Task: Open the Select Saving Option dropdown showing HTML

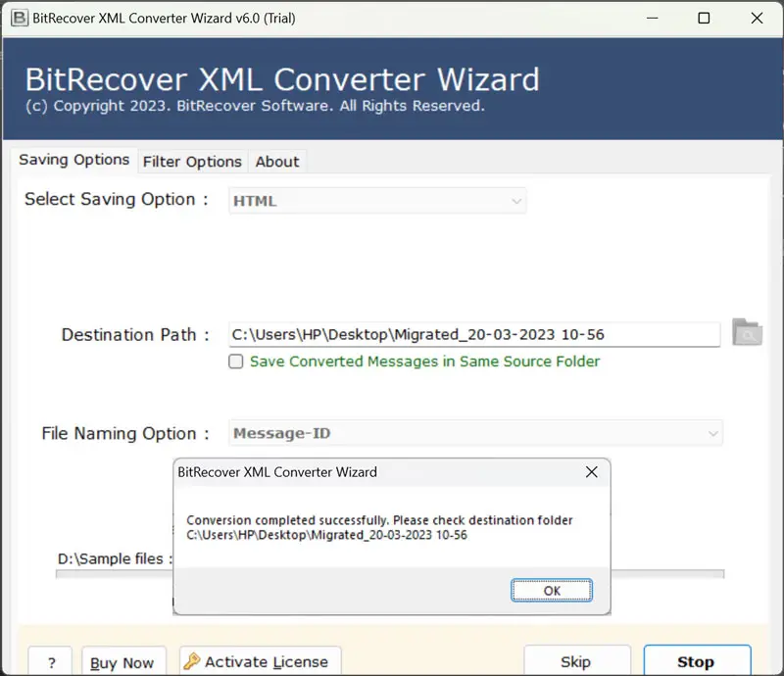Action: [x=377, y=201]
